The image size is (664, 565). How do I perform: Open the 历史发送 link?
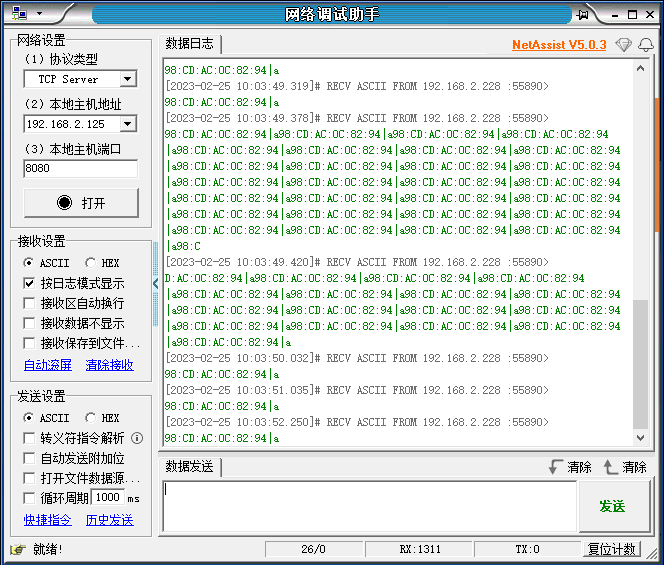click(110, 520)
